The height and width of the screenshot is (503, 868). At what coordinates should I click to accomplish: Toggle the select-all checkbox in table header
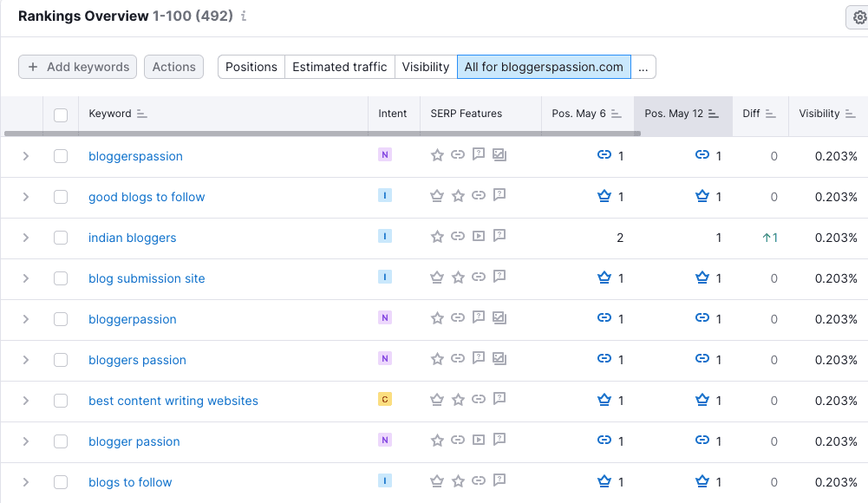[x=61, y=114]
